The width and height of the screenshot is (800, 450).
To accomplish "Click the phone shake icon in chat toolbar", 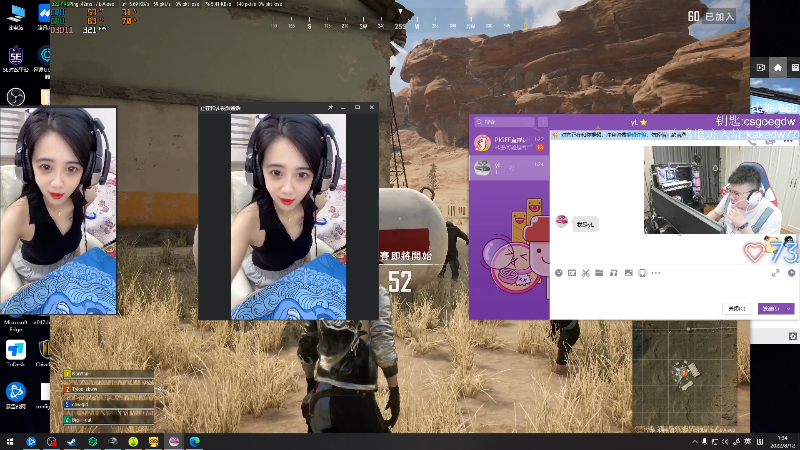I will pos(642,273).
